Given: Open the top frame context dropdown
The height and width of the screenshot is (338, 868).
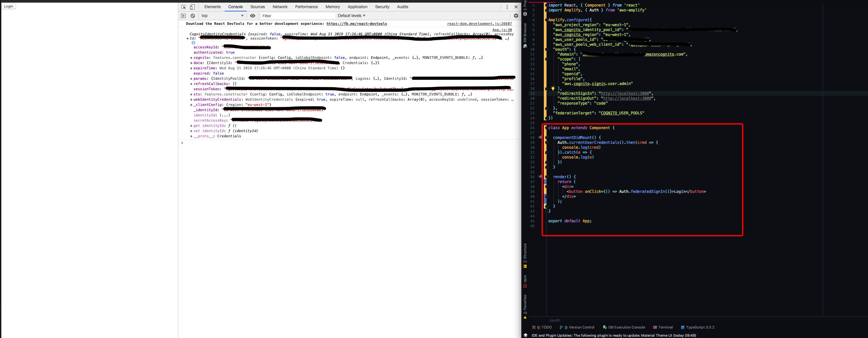Looking at the screenshot, I should [x=222, y=15].
